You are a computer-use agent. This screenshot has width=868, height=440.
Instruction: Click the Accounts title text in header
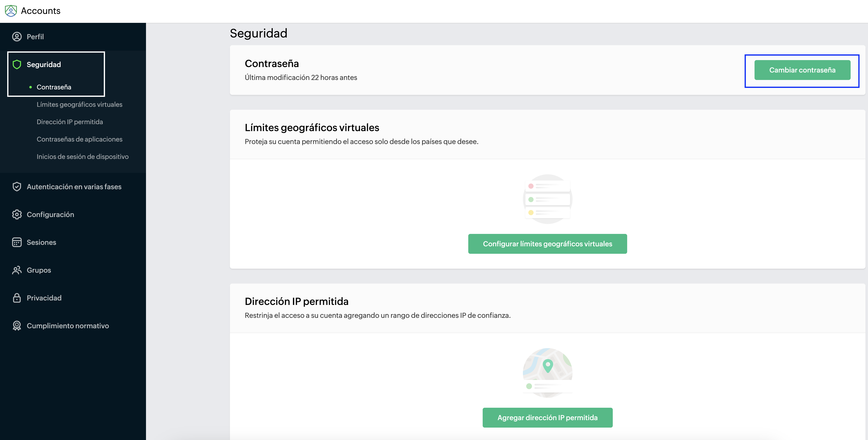(x=41, y=11)
